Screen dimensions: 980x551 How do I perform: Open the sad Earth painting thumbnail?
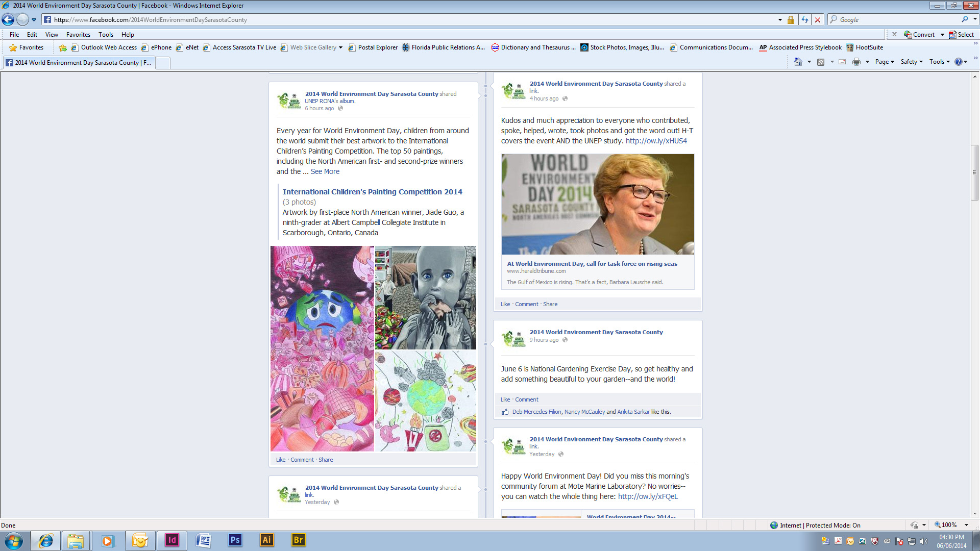click(322, 348)
